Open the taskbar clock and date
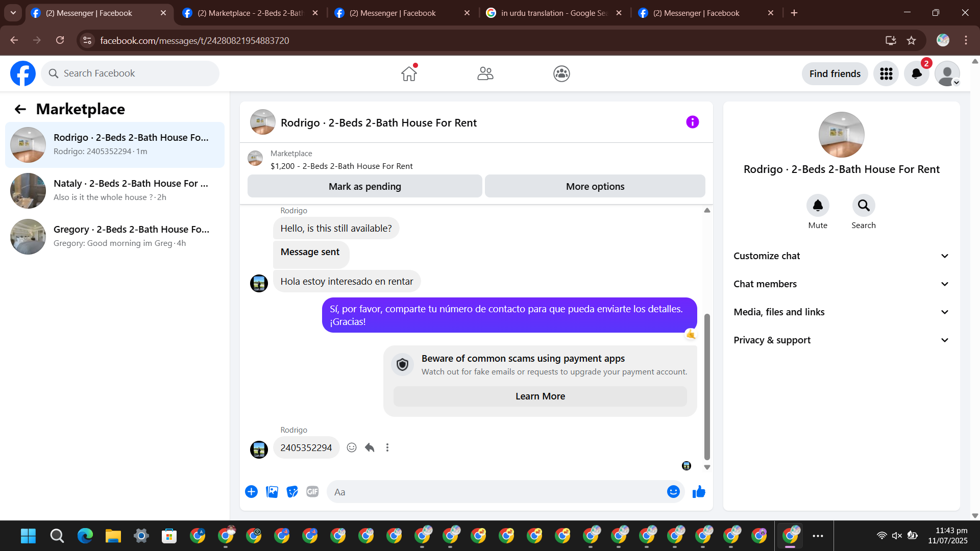The height and width of the screenshot is (551, 980). (948, 536)
